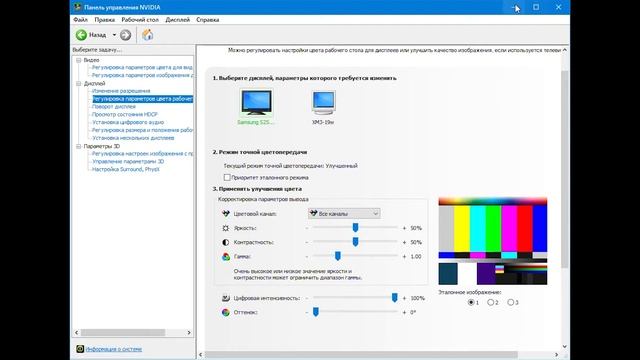The image size is (640, 360).
Task: Open the Все каналы color channel dropdown
Action: 344,213
